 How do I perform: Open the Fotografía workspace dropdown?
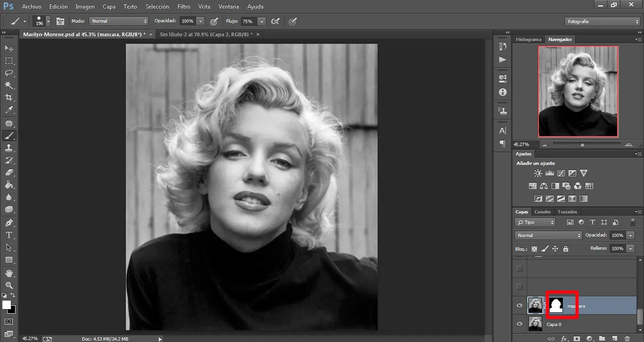[602, 22]
